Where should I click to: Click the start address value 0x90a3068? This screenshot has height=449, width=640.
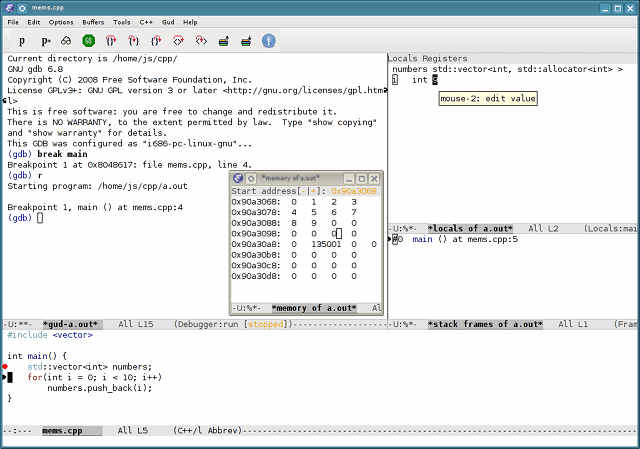coord(354,191)
